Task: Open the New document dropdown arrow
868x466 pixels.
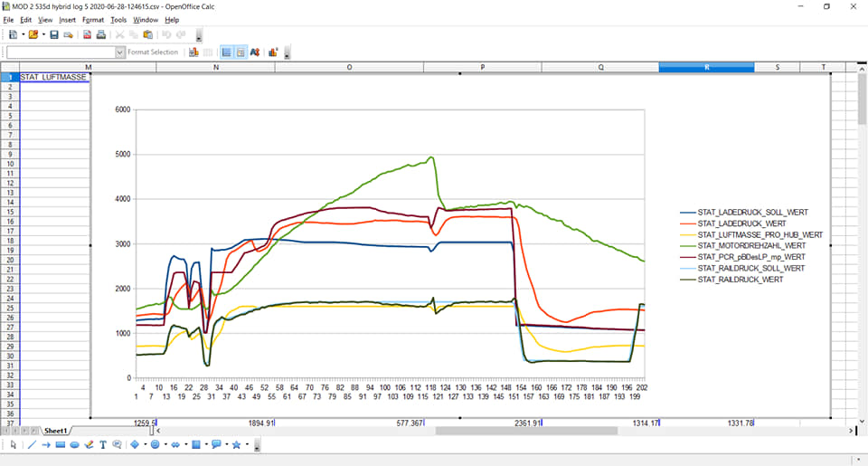Action: [24, 34]
